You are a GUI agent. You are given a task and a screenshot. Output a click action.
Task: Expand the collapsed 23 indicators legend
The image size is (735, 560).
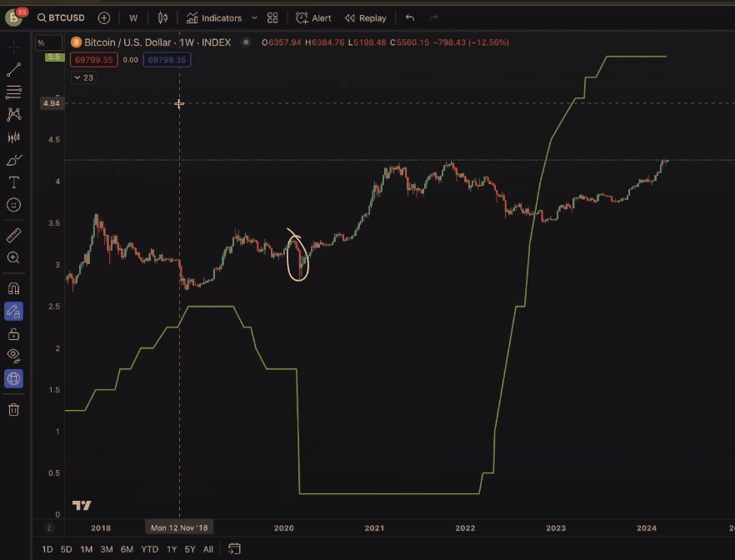point(83,77)
